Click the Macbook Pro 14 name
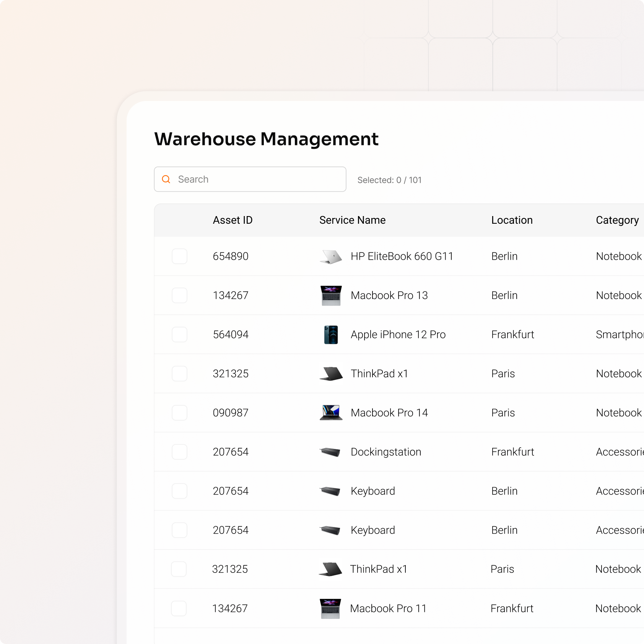Image resolution: width=644 pixels, height=644 pixels. pos(389,413)
